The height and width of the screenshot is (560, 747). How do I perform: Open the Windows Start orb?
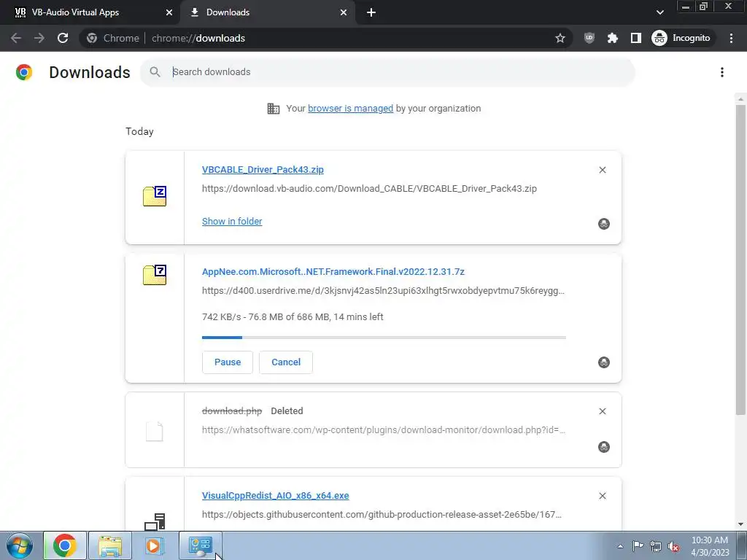pos(20,545)
